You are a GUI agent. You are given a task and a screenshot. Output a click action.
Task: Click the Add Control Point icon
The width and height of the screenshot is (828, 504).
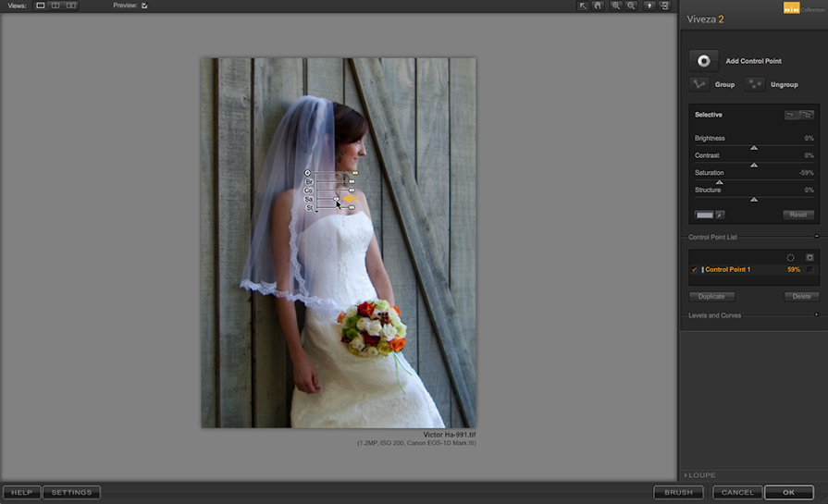coord(703,61)
